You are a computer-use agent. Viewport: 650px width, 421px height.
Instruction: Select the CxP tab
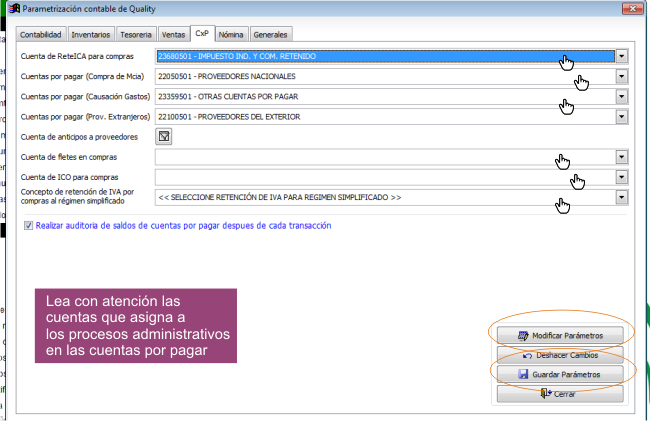pos(202,33)
